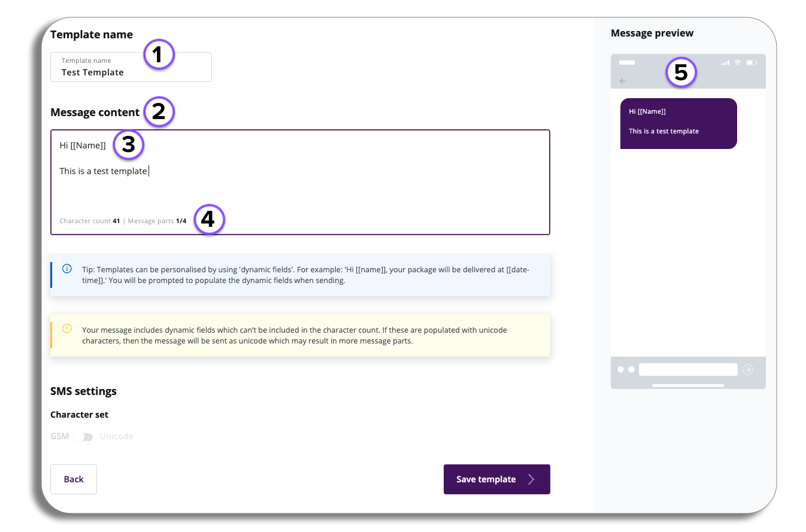The height and width of the screenshot is (532, 806).
Task: Select the Unicode character set label
Action: [x=116, y=437]
